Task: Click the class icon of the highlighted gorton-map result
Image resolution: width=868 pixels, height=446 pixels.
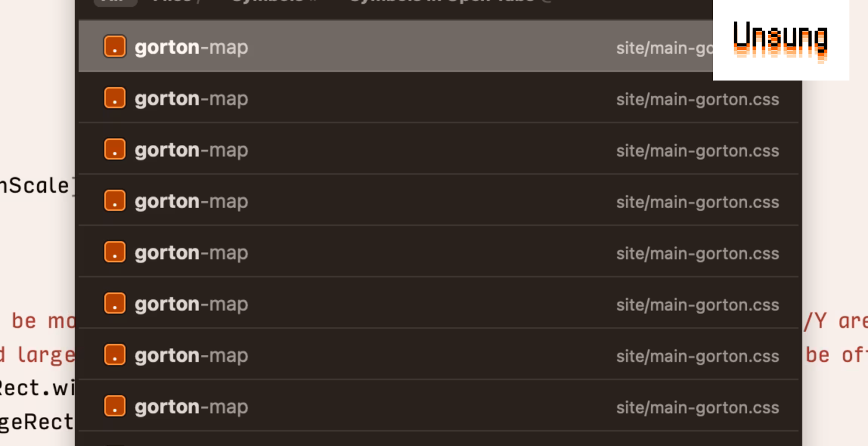Action: coord(115,46)
